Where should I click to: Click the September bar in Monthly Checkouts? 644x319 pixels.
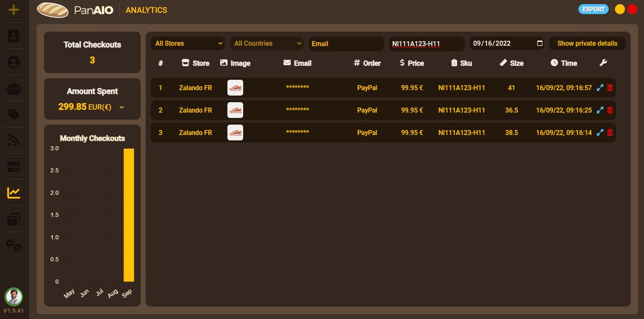[x=129, y=215]
